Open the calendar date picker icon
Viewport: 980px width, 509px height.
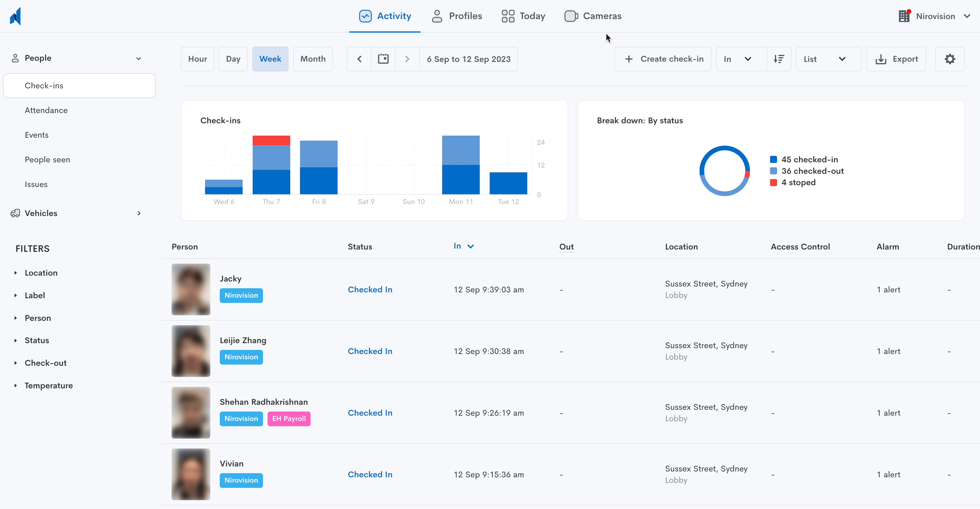(383, 59)
